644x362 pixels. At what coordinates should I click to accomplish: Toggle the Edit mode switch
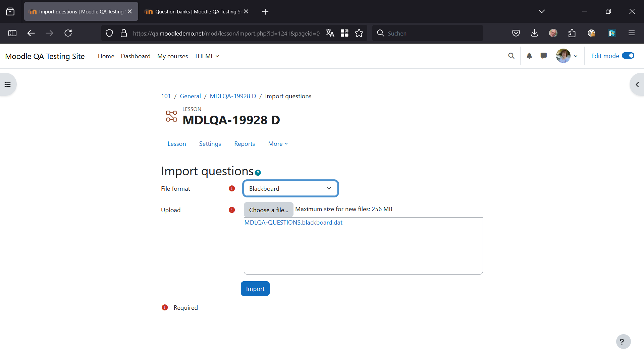point(628,56)
